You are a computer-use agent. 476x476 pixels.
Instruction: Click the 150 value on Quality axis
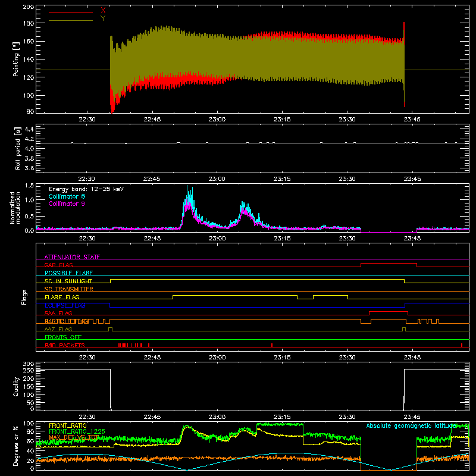pos(28,387)
